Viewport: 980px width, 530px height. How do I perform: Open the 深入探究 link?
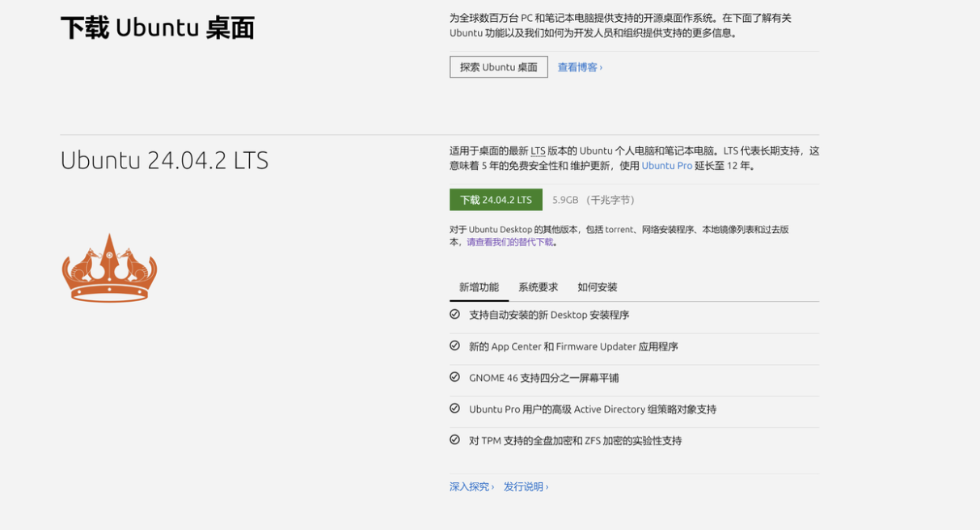[x=471, y=486]
